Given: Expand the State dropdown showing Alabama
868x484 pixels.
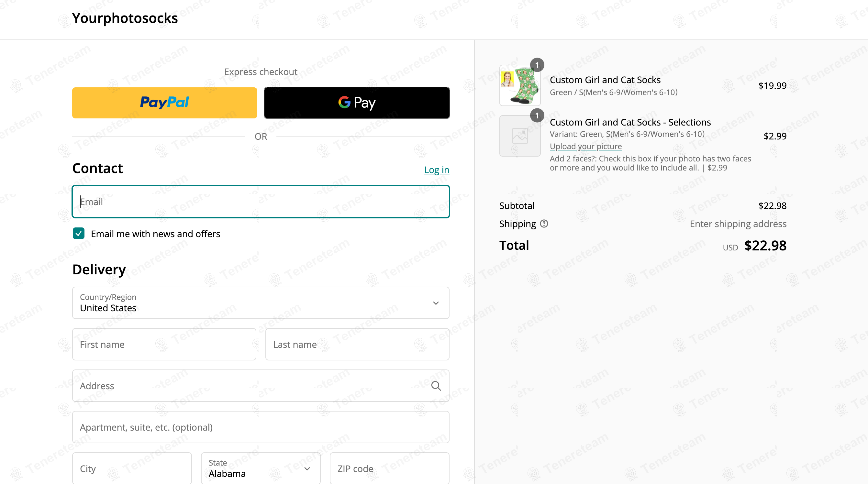Looking at the screenshot, I should point(261,468).
